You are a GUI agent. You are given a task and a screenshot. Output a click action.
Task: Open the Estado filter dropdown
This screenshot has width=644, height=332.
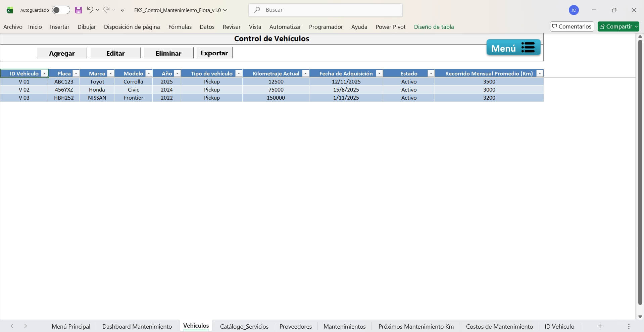coord(431,73)
